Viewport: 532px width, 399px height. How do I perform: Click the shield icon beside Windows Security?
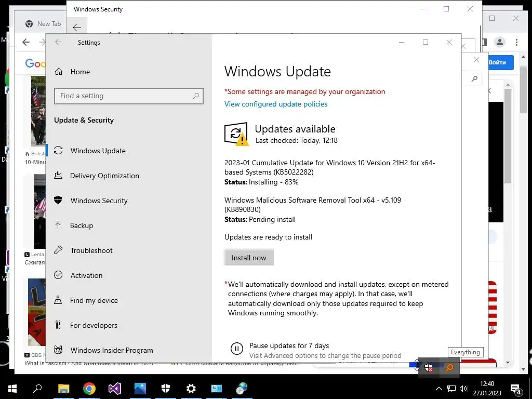[58, 200]
